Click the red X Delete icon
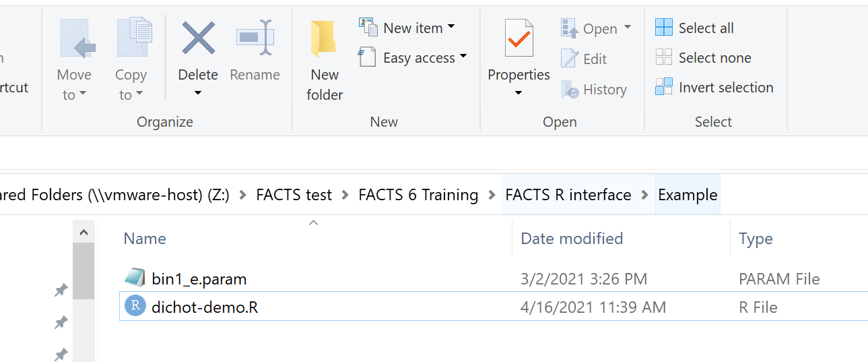868x362 pixels. (198, 39)
